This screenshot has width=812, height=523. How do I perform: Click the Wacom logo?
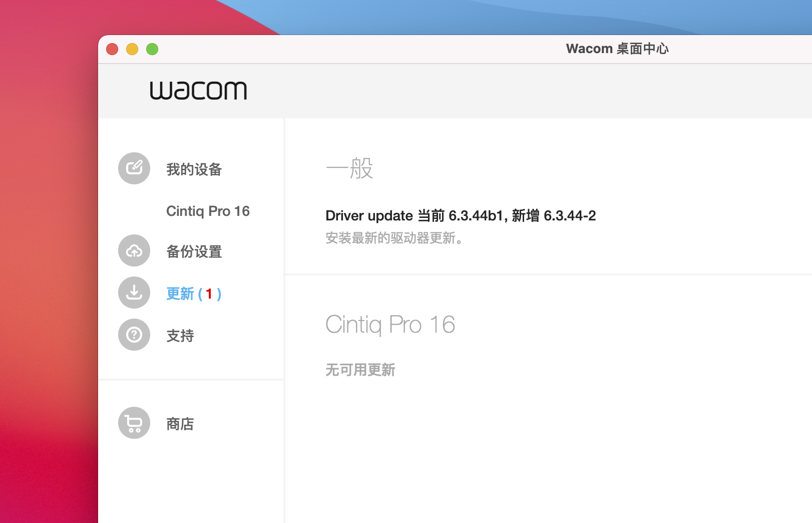(199, 91)
